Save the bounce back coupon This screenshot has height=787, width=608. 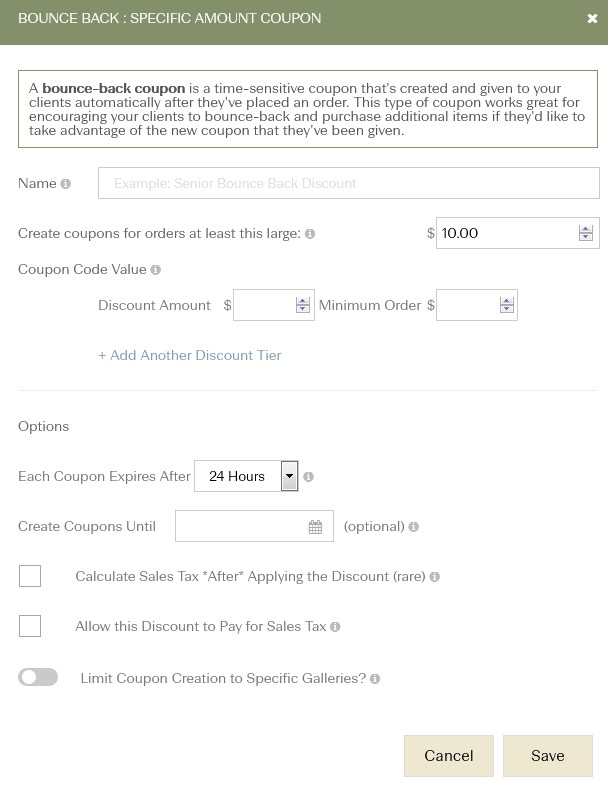point(548,756)
